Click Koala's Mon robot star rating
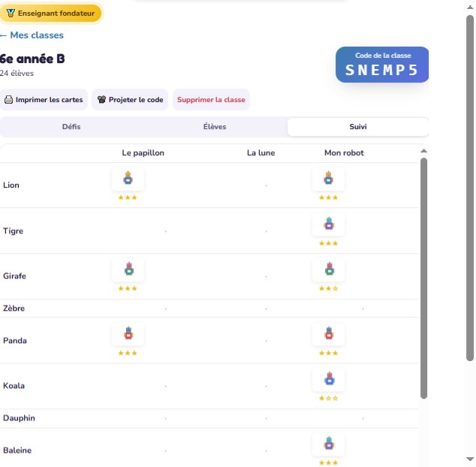 [x=328, y=399]
